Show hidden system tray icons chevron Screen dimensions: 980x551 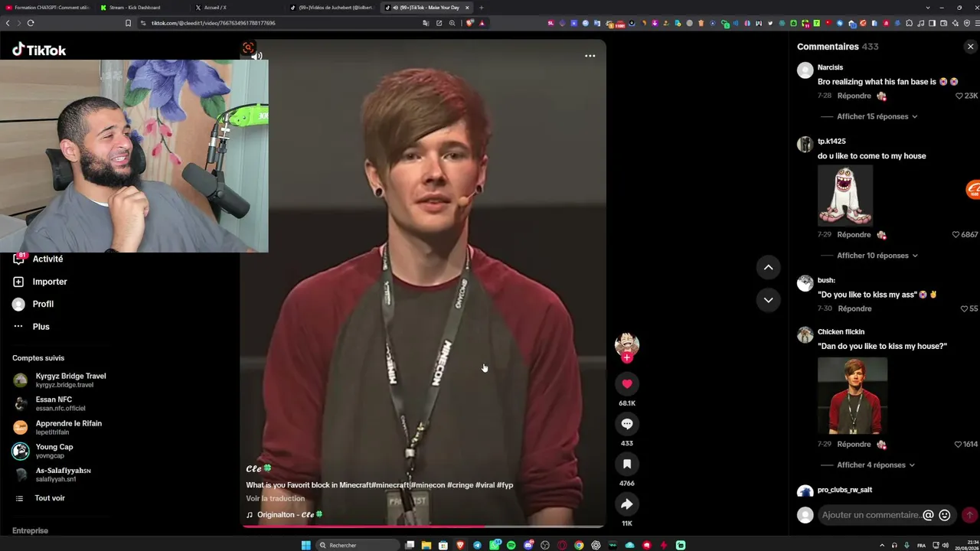(x=883, y=545)
